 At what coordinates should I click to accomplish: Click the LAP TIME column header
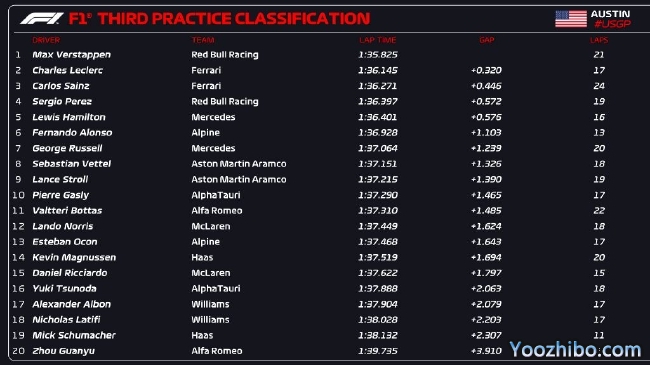[x=378, y=40]
